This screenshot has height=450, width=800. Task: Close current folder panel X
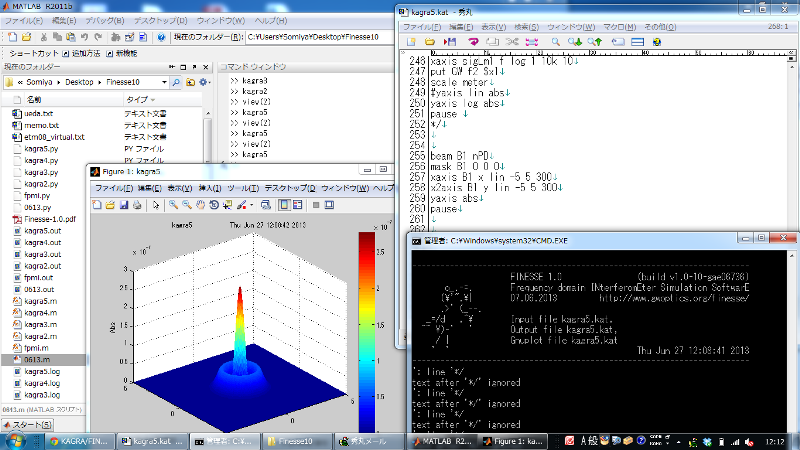click(x=206, y=67)
